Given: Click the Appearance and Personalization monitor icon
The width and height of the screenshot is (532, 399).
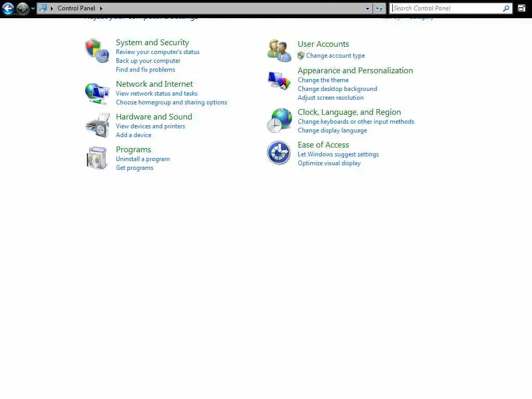Looking at the screenshot, I should coord(279,81).
